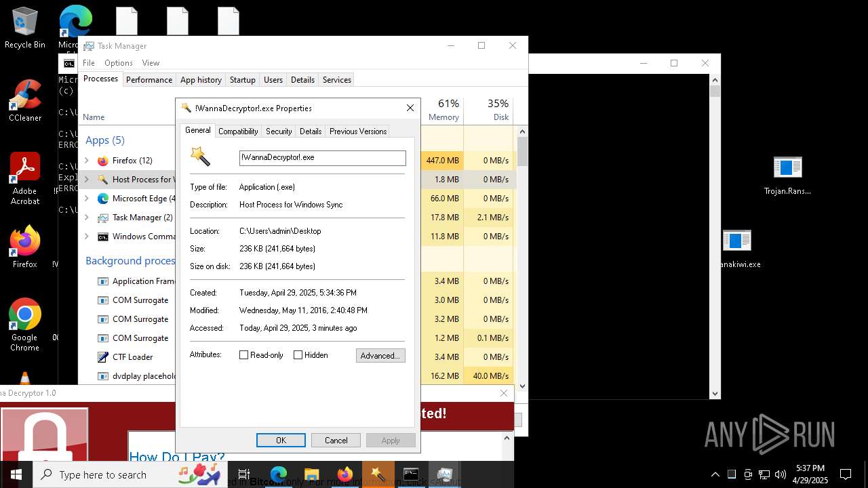Click Command Prompt window scrollbar
Screen dimensions: 868x488
pos(715,237)
